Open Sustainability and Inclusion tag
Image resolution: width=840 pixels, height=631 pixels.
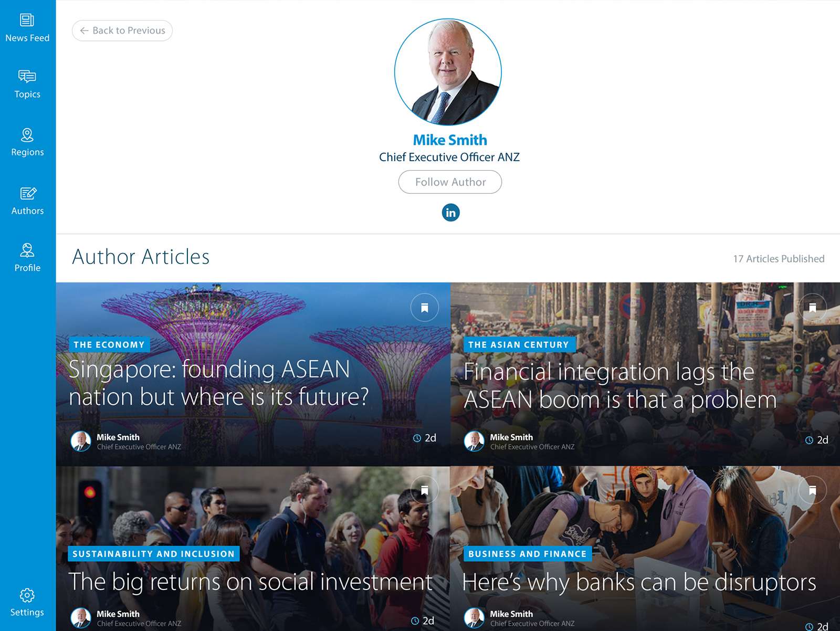coord(154,554)
